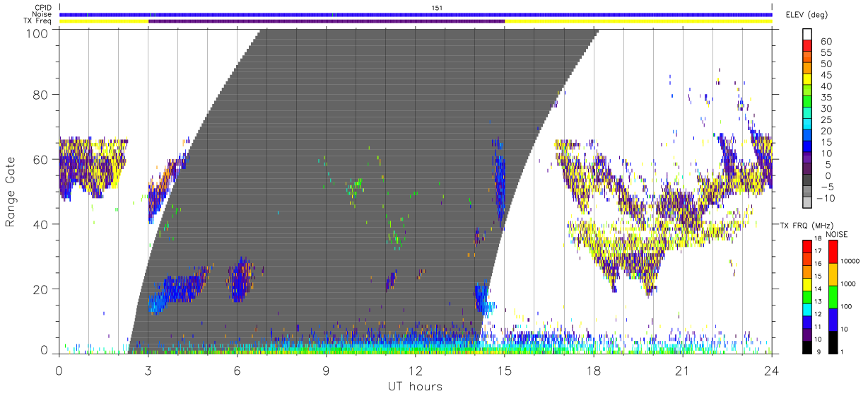This screenshot has height=401, width=868.
Task: Click the "9" tick label on the UT hours axis
Action: tap(326, 371)
